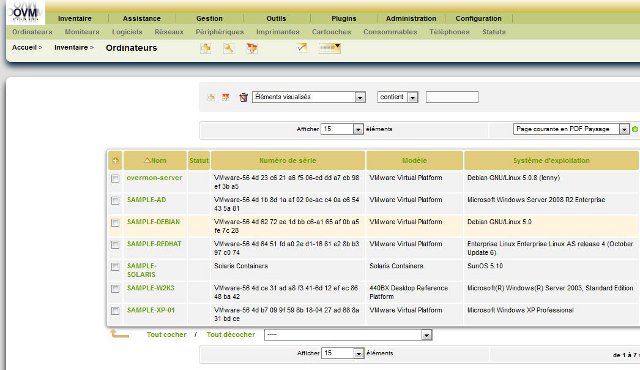
Task: Open the Inventaire menu
Action: (75, 18)
